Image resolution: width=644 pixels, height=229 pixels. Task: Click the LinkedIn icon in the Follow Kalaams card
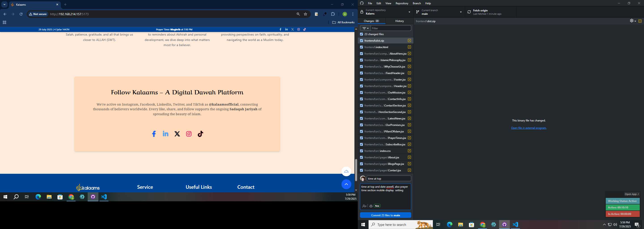tap(165, 134)
